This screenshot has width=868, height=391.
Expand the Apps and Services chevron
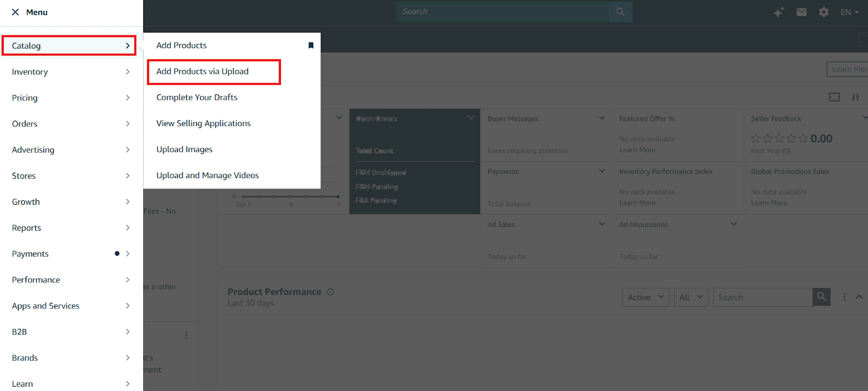point(128,306)
